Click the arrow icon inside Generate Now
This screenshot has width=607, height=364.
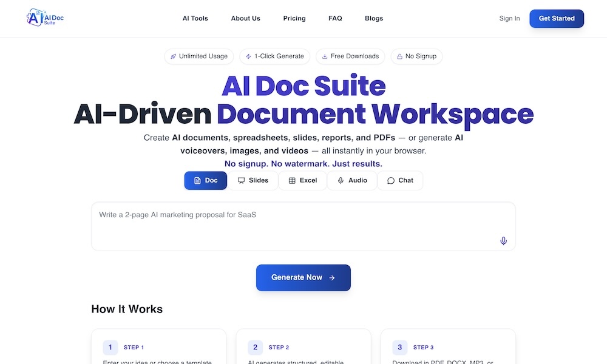pos(331,277)
